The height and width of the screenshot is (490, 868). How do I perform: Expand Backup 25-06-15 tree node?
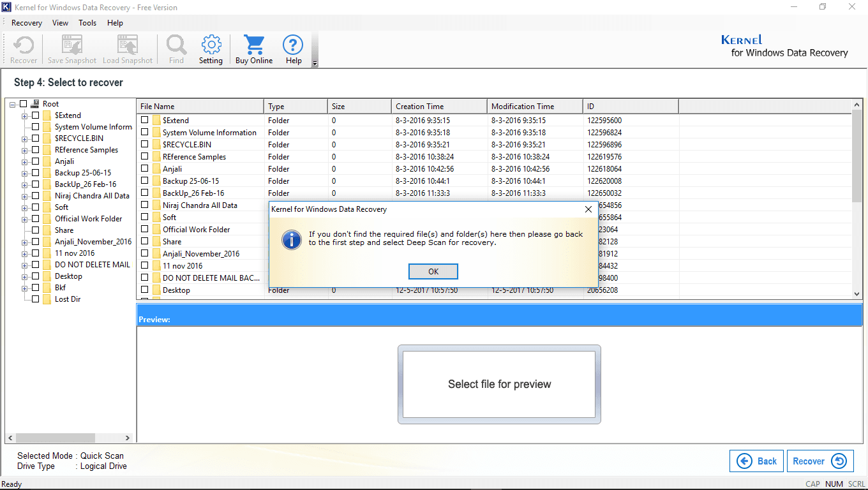25,173
